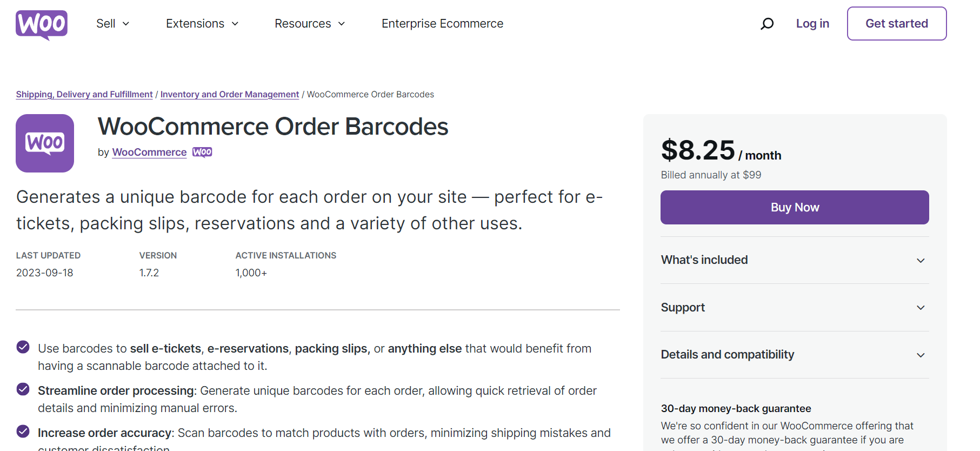Screen dimensions: 980x451
Task: Open the WooCommerce author link
Action: coord(149,152)
